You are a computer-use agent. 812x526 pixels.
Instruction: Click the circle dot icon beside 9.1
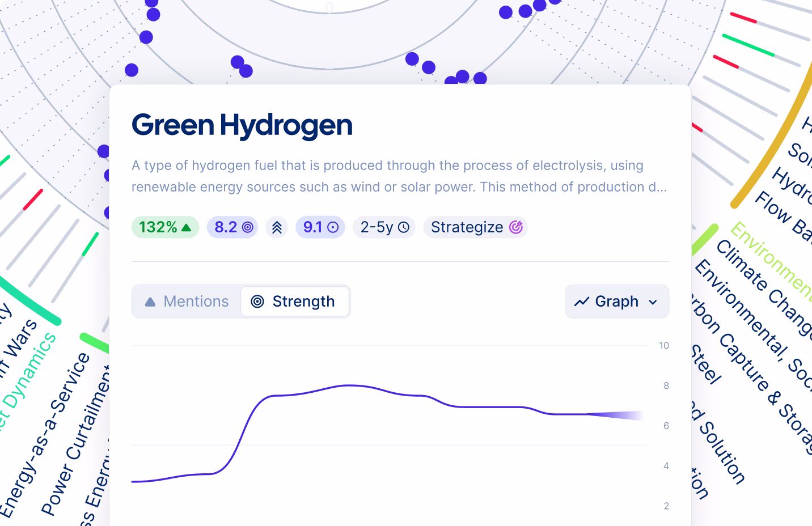(333, 227)
